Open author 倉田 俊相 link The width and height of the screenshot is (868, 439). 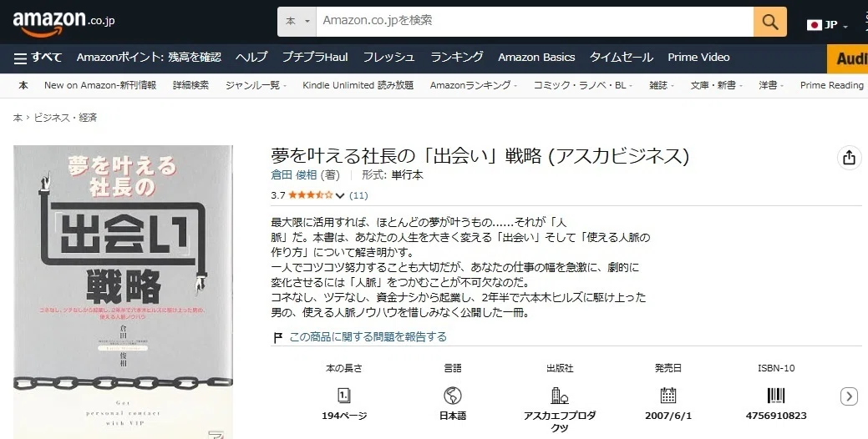coord(294,175)
